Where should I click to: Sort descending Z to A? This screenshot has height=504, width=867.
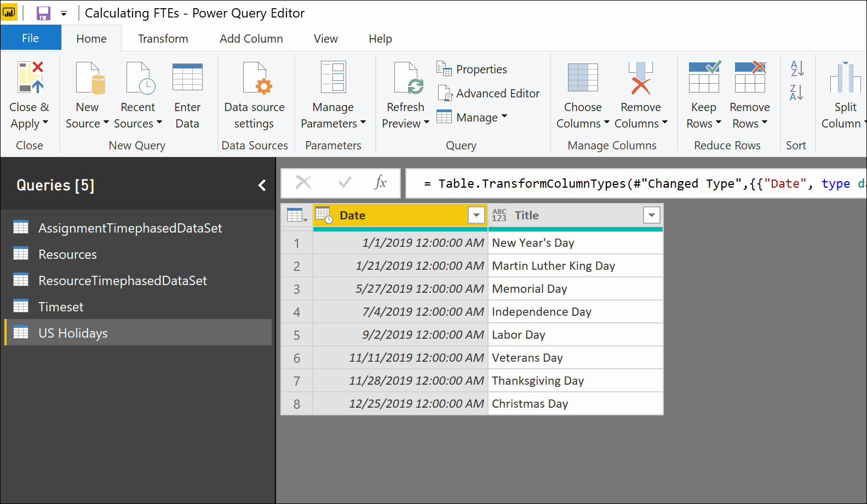tap(797, 92)
